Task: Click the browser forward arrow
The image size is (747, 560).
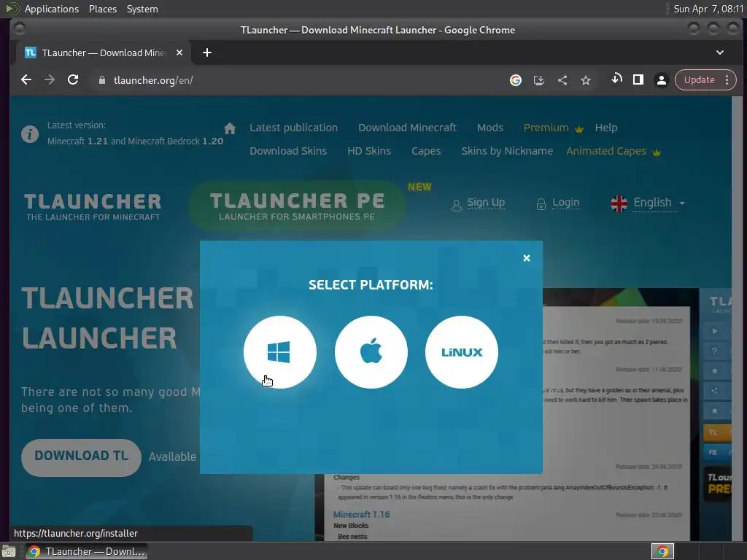Action: click(x=50, y=80)
